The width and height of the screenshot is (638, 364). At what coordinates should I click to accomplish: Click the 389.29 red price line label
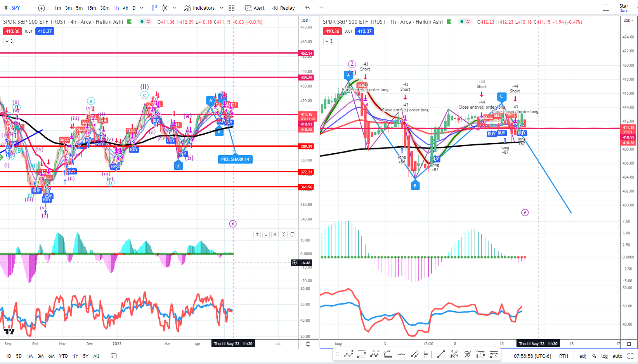306,146
